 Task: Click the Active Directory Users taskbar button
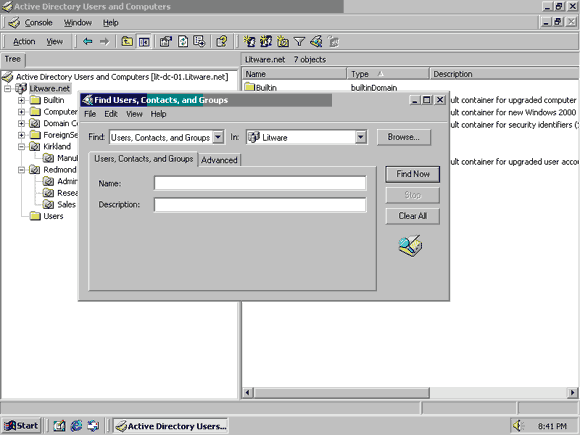tap(171, 426)
